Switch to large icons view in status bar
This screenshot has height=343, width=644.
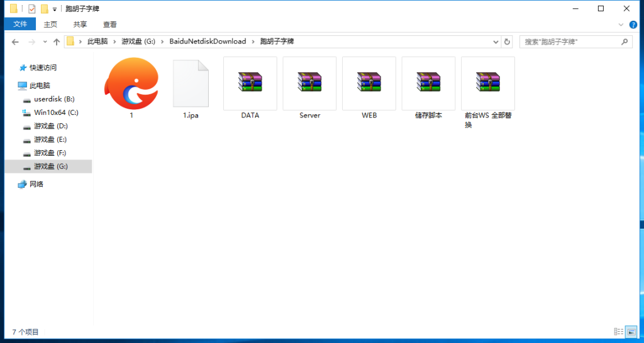[x=630, y=331]
